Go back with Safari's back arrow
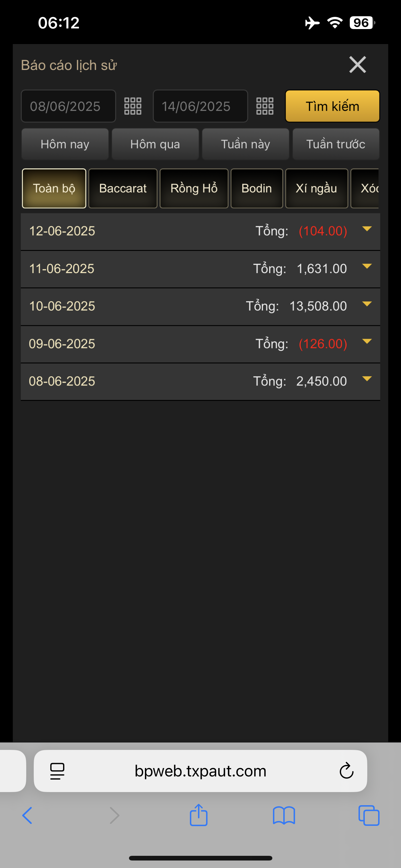The width and height of the screenshot is (401, 868). [x=27, y=816]
